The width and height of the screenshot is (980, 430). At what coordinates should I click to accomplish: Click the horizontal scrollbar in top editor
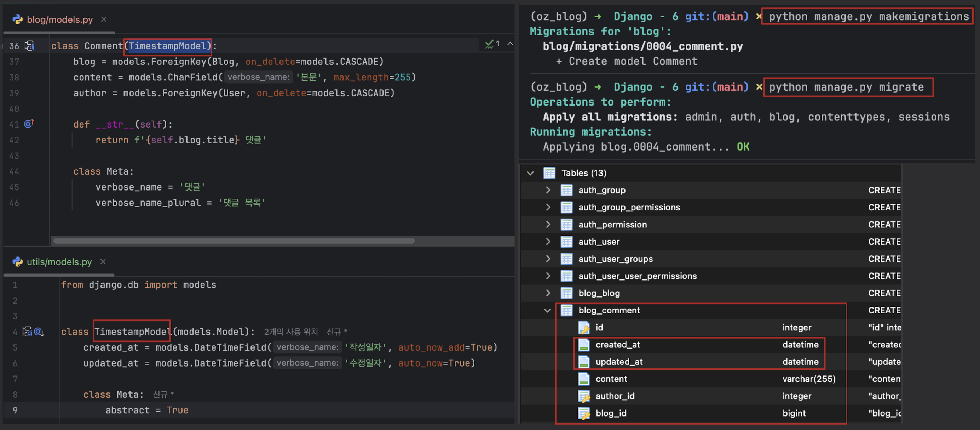point(234,241)
